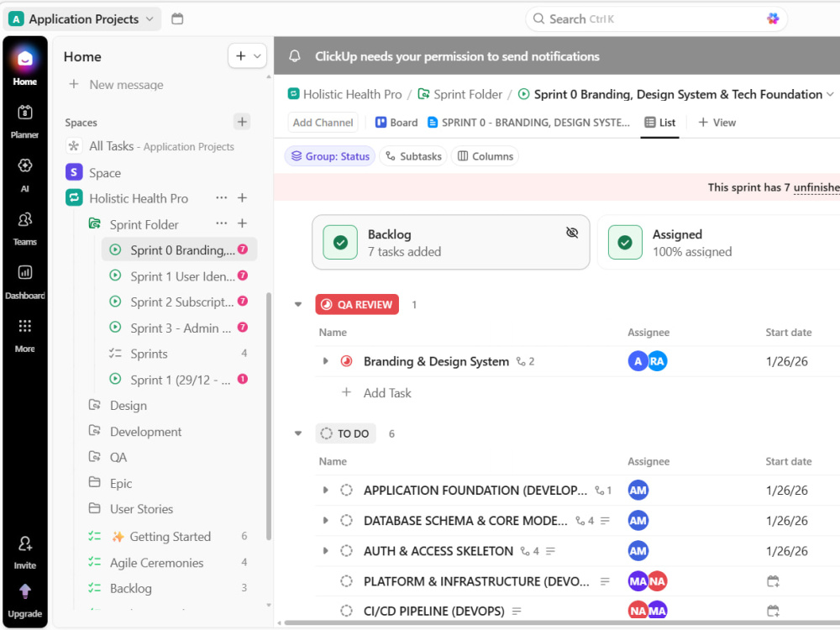
Task: Click the Backlog green checkmark box
Action: pyautogui.click(x=340, y=243)
